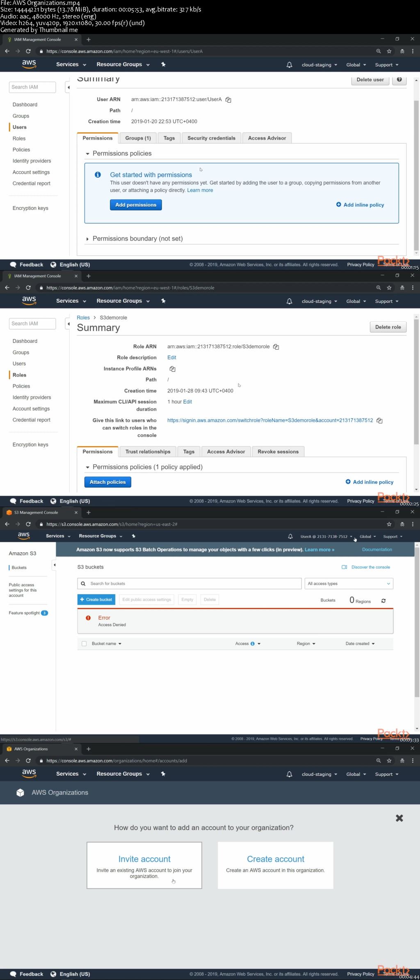Copy the User ARN with its copy icon

coord(228,100)
